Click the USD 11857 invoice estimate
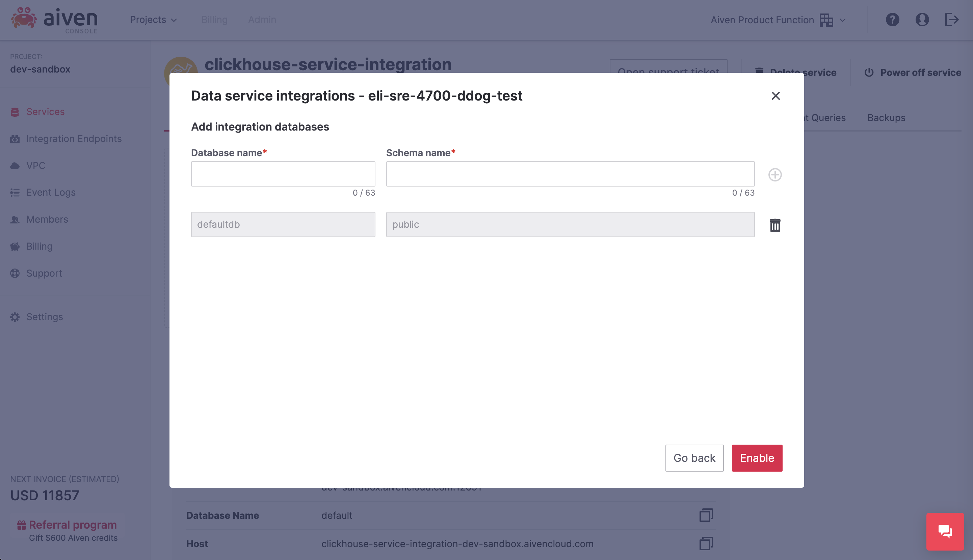 tap(45, 495)
